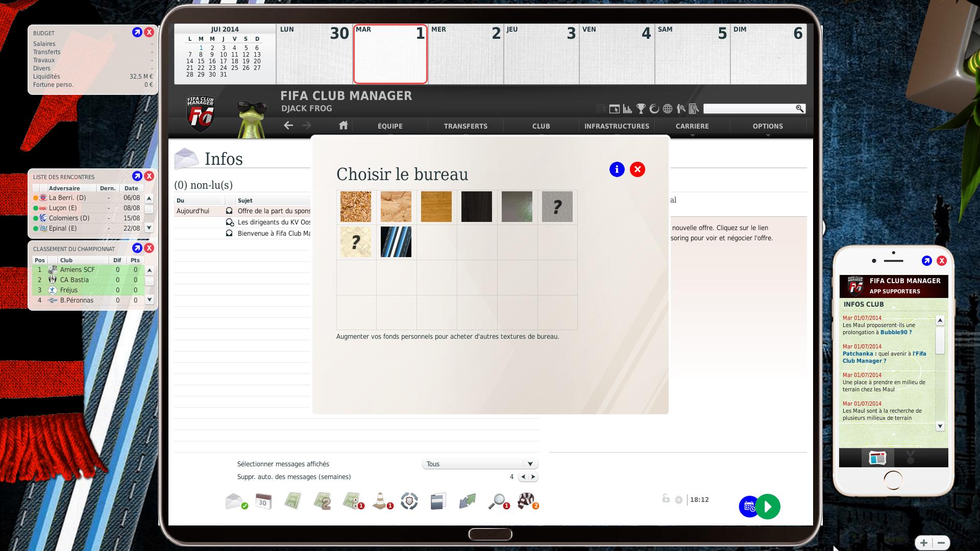Open the CLUB menu
Image resolution: width=980 pixels, height=551 pixels.
tap(541, 126)
